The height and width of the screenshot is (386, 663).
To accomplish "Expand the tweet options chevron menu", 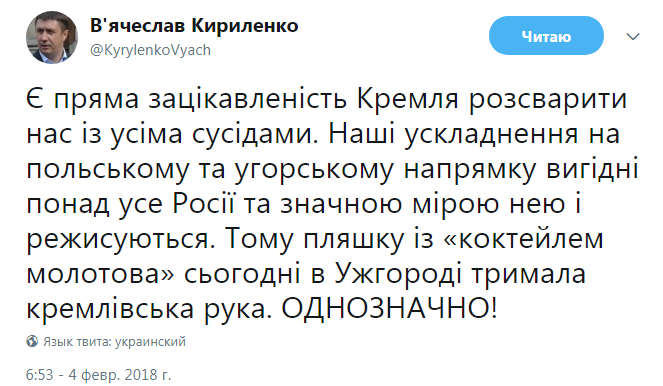I will click(633, 37).
